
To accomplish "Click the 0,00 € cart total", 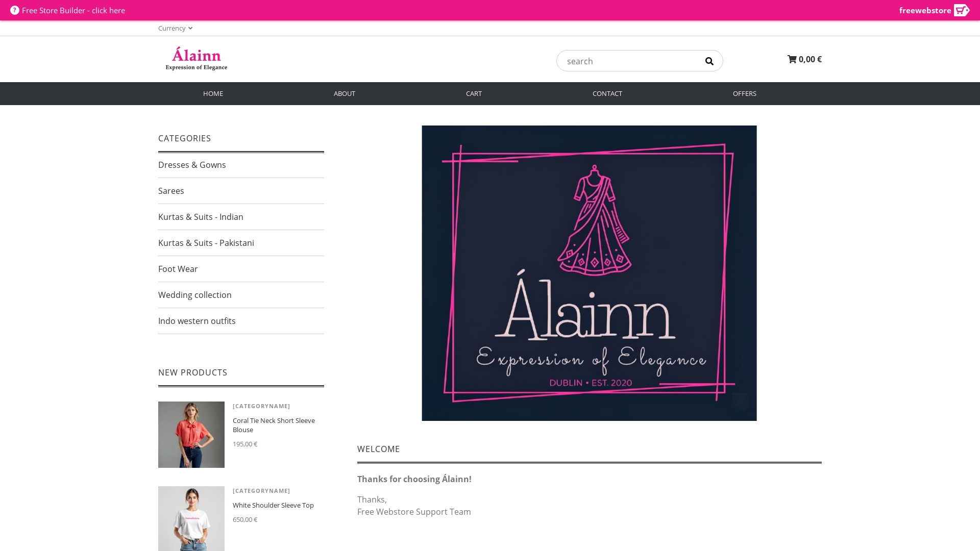I will coord(810,59).
